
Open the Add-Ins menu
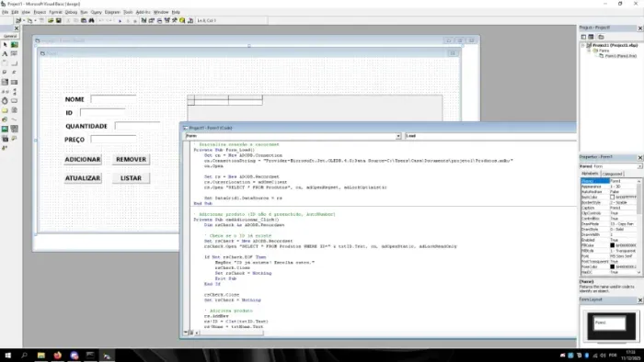(143, 12)
